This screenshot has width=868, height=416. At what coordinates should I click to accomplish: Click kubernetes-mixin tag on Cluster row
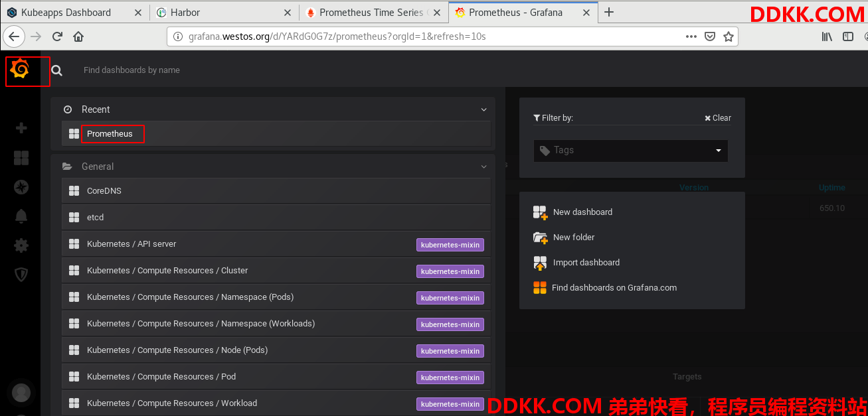click(x=450, y=271)
